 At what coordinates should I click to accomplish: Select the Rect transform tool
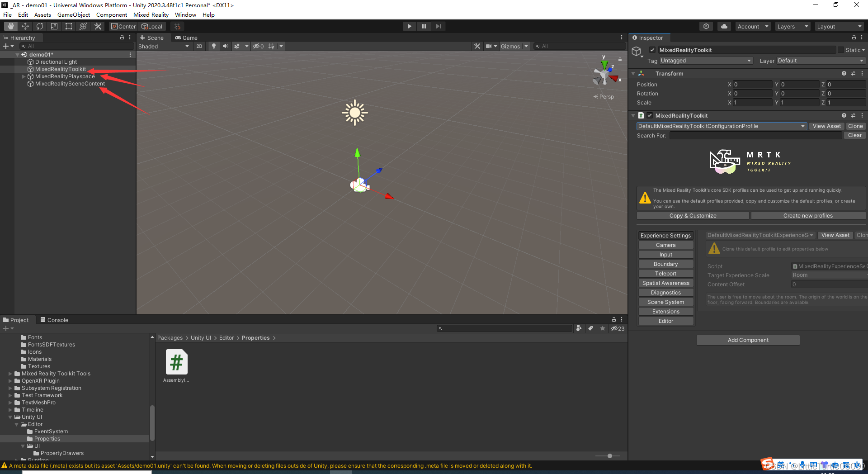coord(69,26)
